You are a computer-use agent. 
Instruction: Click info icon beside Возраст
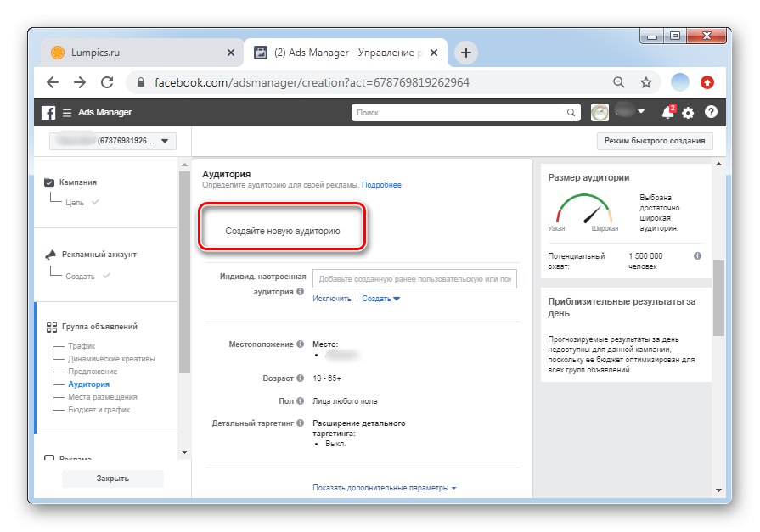(300, 378)
